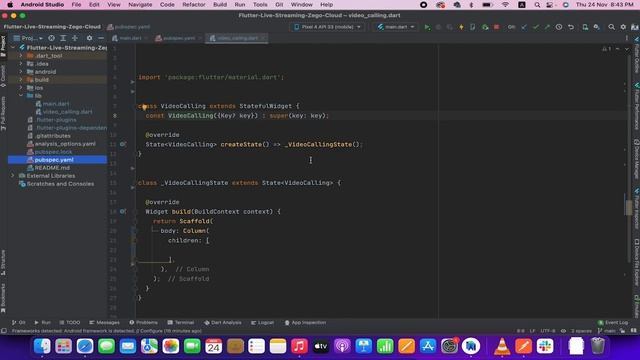Open device selector Pixel 4 API 33 dropdown
Viewport: 640px width, 360px height.
(327, 27)
